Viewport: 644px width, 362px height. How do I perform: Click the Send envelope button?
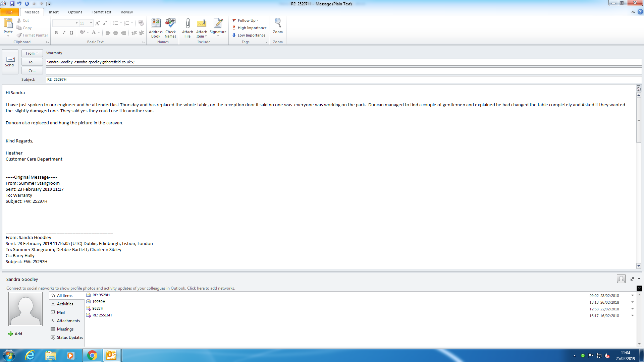(x=10, y=62)
